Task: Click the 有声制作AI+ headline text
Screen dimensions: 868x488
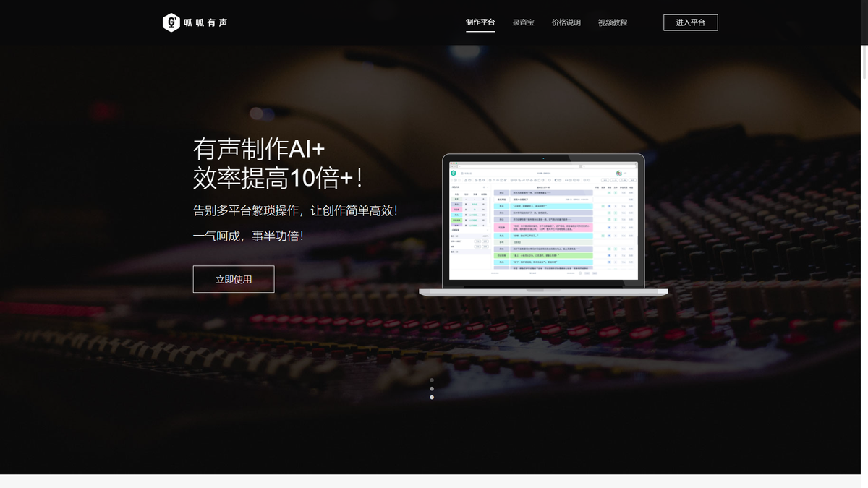Action: pyautogui.click(x=259, y=149)
